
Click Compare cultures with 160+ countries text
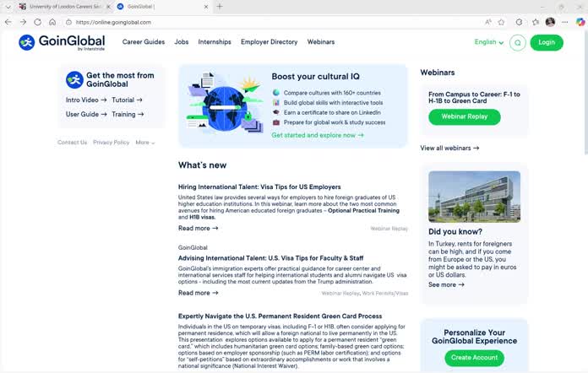point(332,93)
